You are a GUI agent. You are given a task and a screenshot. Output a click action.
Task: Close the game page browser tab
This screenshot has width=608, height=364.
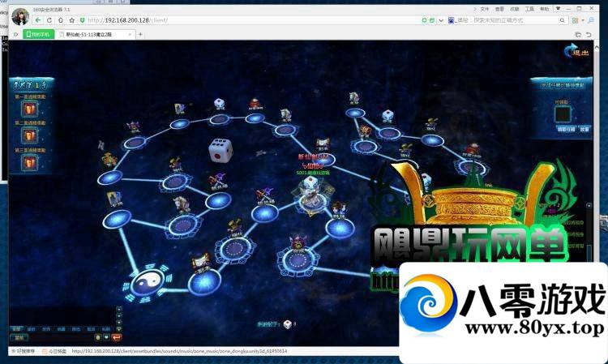(130, 35)
